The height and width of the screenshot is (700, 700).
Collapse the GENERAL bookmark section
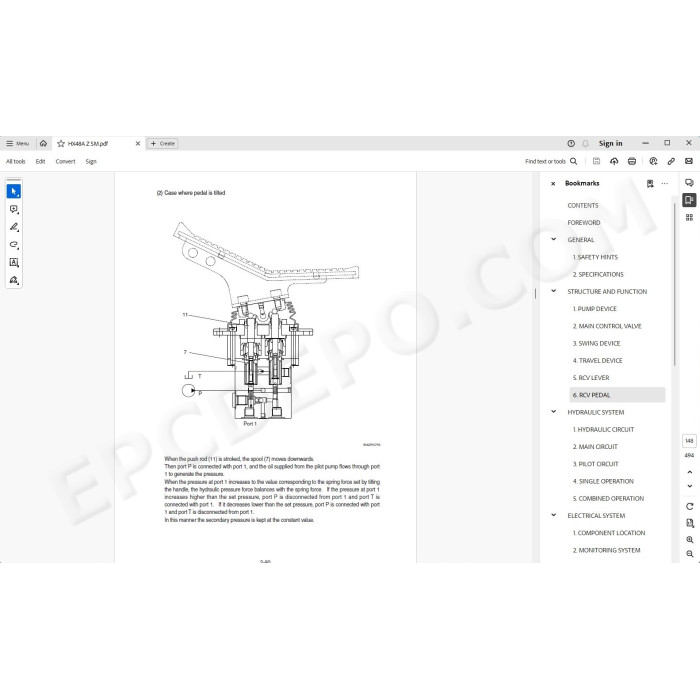(554, 239)
